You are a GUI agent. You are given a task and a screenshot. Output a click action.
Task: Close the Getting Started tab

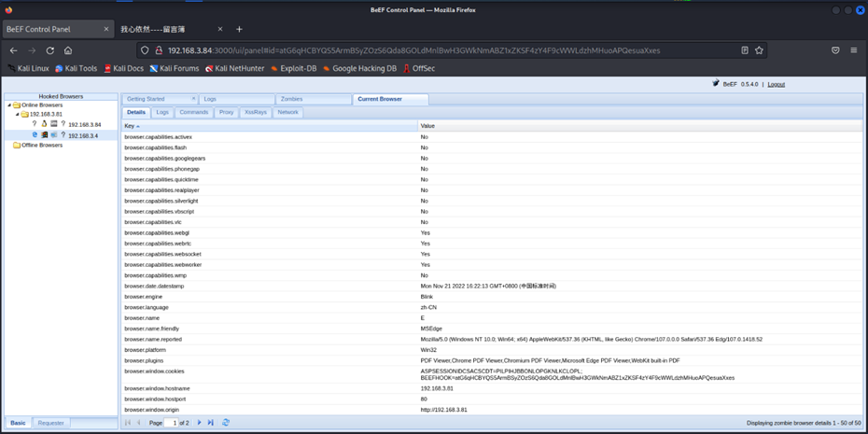193,99
